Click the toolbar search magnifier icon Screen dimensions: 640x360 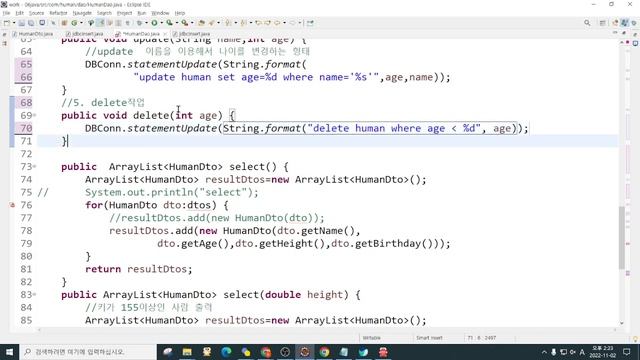[x=587, y=23]
